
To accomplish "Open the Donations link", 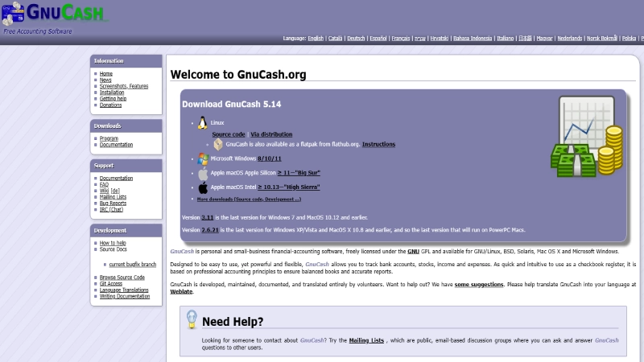I will [x=110, y=105].
